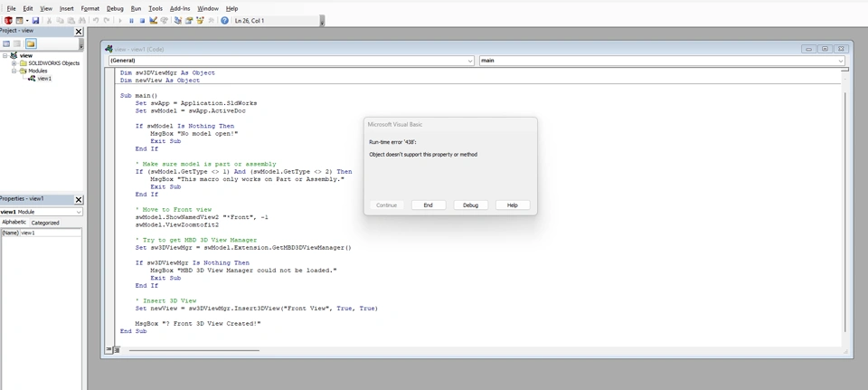The width and height of the screenshot is (868, 390).
Task: Click the Run macro play icon
Action: pos(120,21)
